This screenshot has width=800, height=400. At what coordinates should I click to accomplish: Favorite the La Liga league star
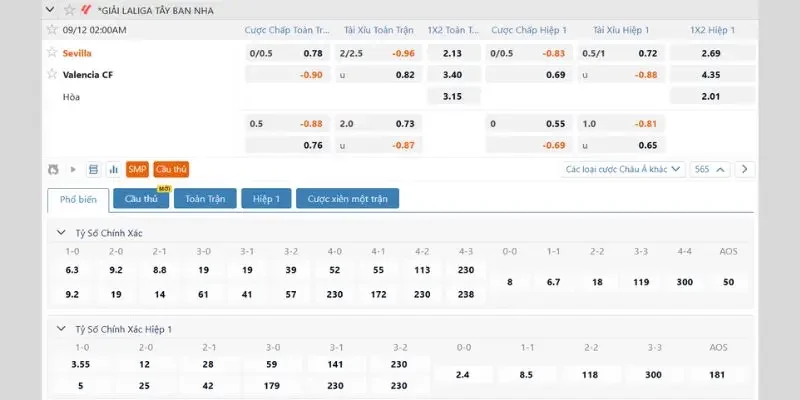click(x=69, y=10)
